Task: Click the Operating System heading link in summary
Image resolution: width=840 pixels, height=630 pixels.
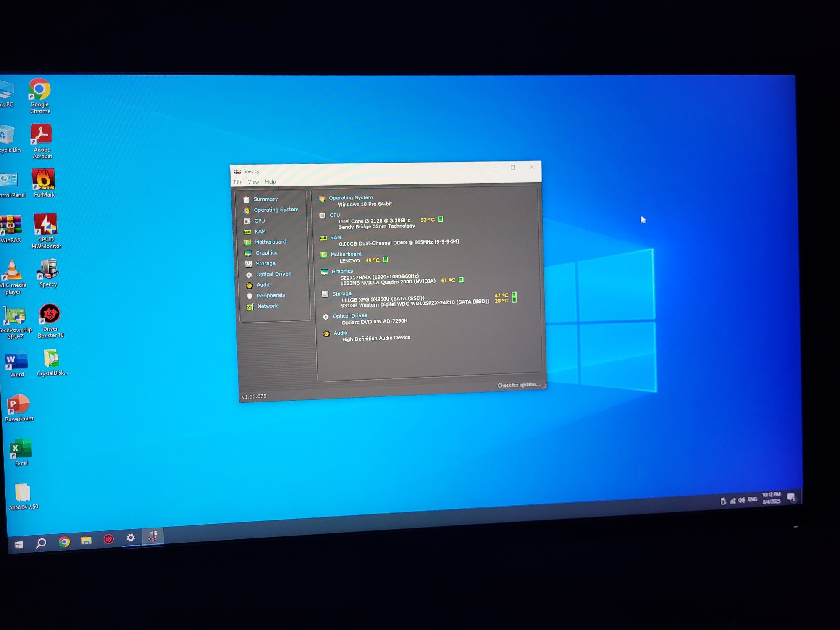Action: tap(351, 197)
